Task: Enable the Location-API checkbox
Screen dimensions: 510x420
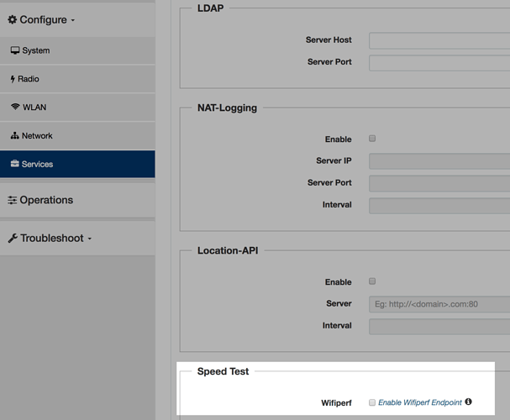Action: coord(372,281)
